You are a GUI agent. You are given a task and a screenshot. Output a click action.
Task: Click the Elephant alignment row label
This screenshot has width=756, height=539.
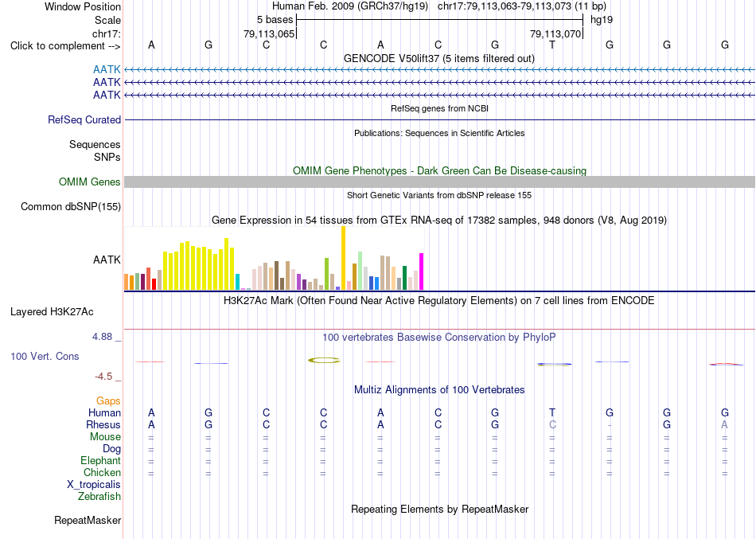point(100,460)
